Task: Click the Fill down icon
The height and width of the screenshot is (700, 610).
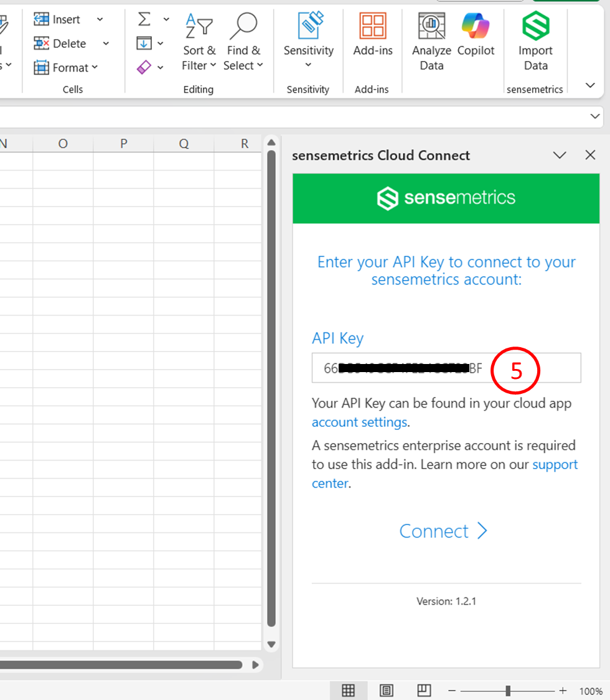Action: [144, 44]
